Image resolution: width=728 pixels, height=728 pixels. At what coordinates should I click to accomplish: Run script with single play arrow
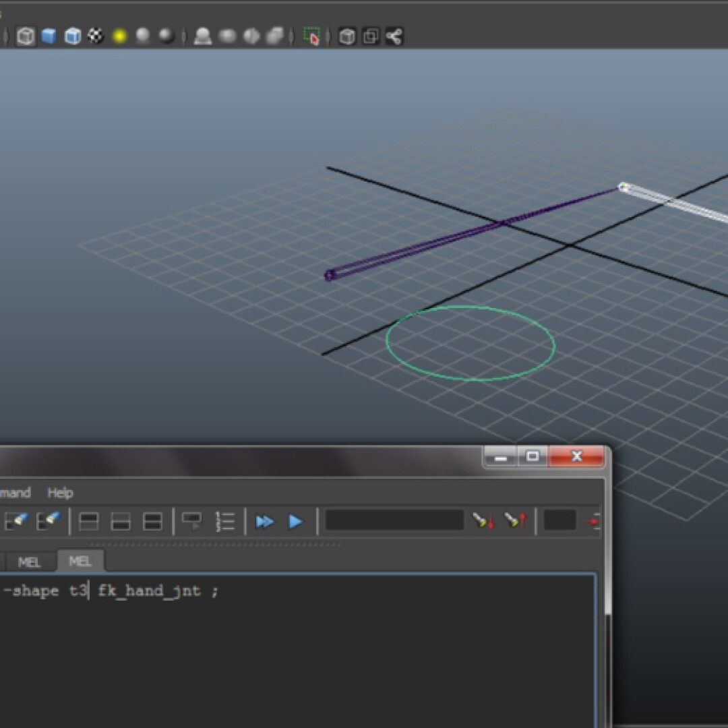coord(295,521)
